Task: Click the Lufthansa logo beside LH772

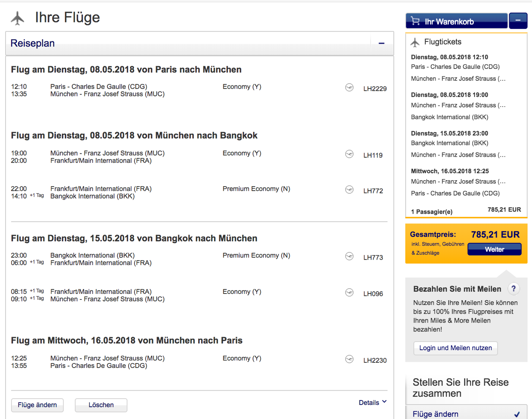Action: 349,190
